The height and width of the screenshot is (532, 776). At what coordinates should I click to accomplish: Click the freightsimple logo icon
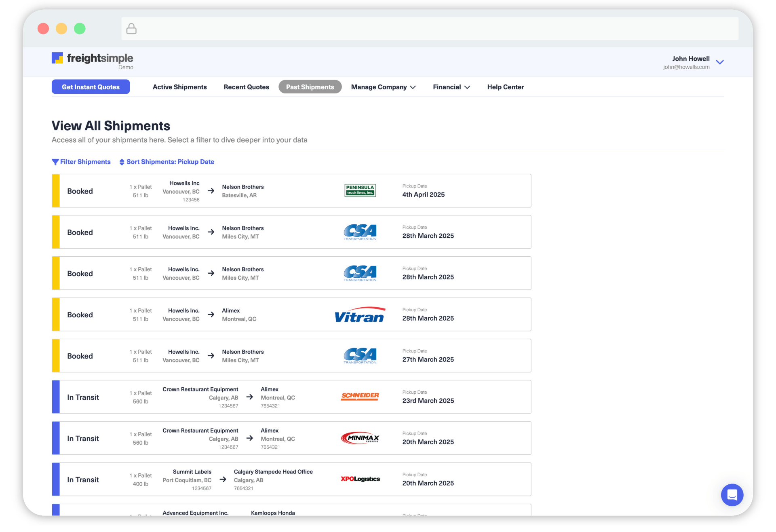click(x=57, y=58)
